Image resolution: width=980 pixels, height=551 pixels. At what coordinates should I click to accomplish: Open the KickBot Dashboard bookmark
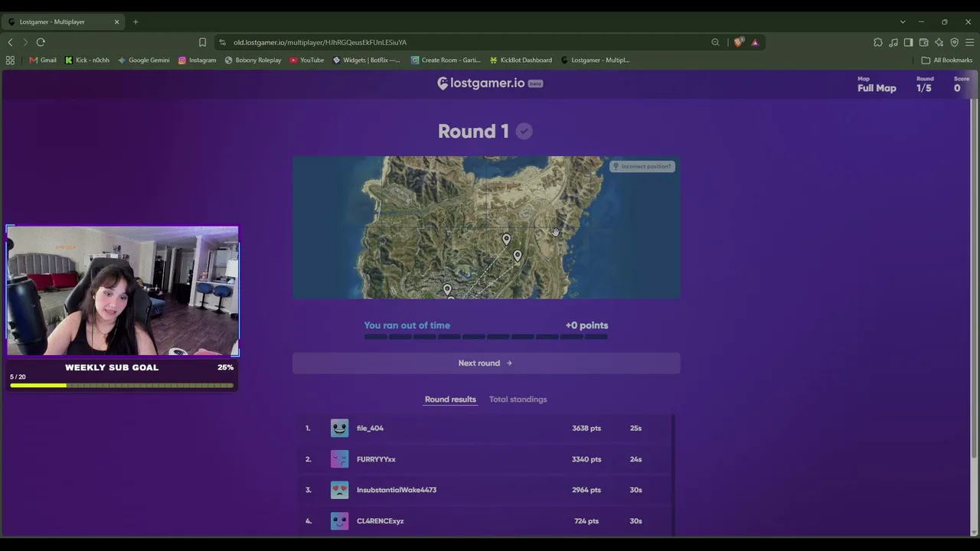click(521, 60)
